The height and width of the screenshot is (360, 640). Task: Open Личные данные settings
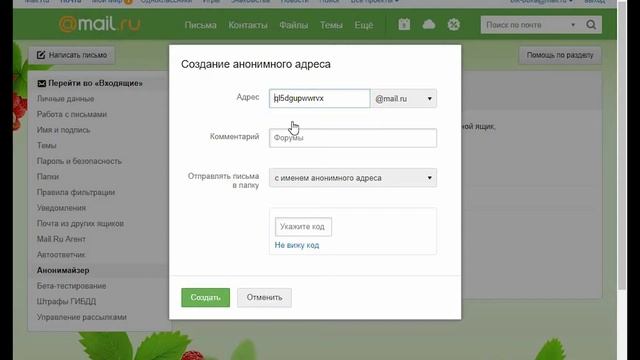(x=65, y=99)
